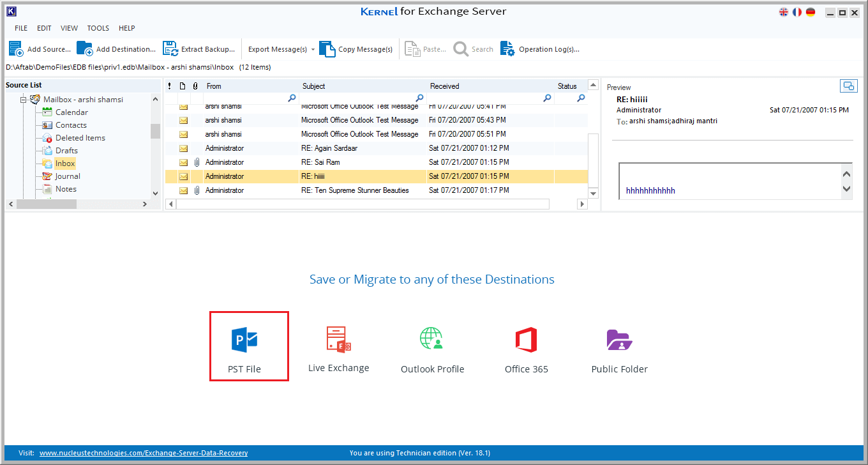
Task: Open the EDIT menu
Action: point(44,28)
